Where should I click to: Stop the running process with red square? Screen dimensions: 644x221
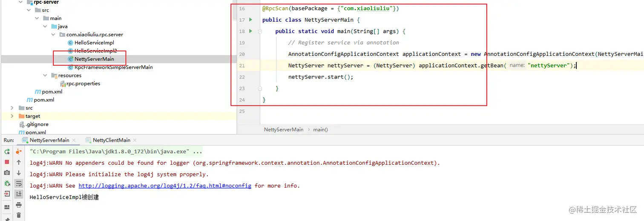click(x=7, y=162)
